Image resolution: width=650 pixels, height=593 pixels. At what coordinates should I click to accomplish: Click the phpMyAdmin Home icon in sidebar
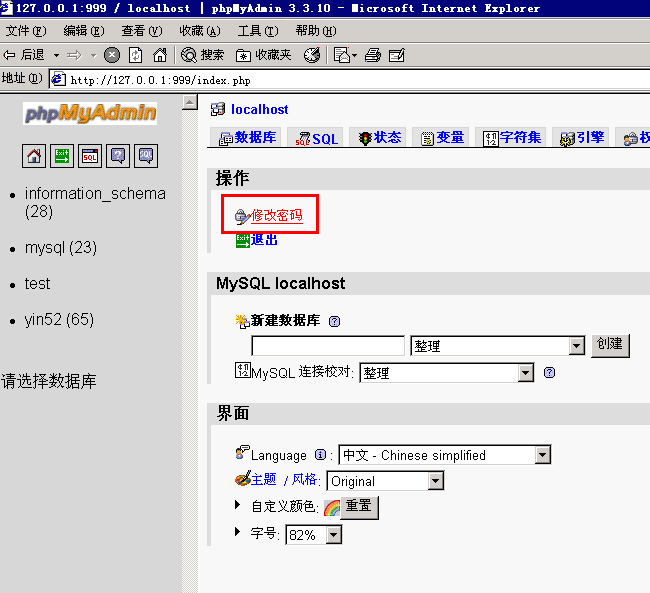(34, 156)
